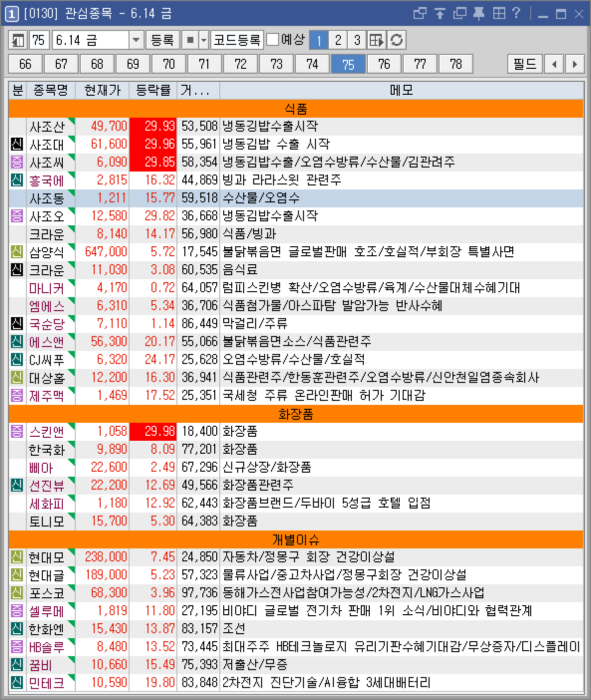Click the memo '신규상장/화장품'
This screenshot has width=591, height=700.
click(267, 467)
